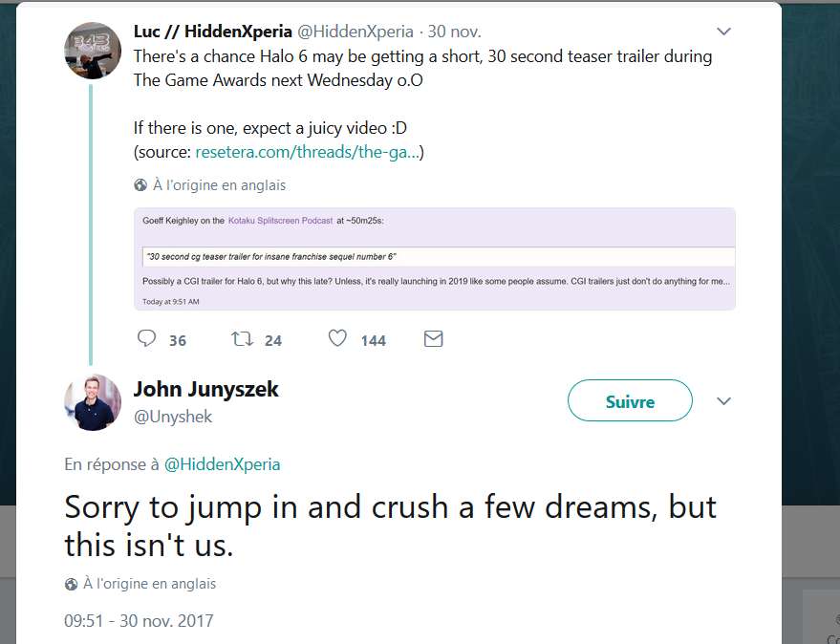Click the 30 nov. date on Luc's tweet
Viewport: 840px width, 644px height.
(x=455, y=32)
